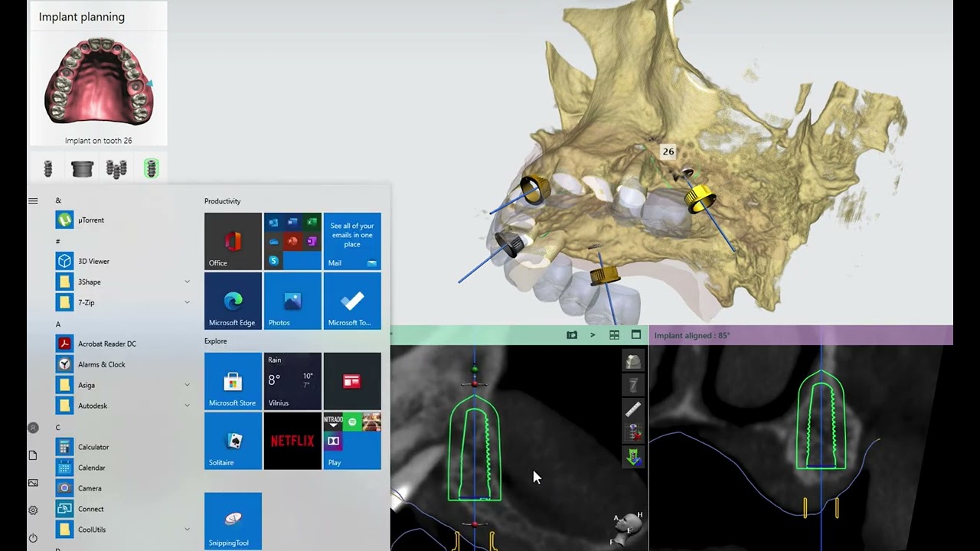Screen dimensions: 980x551
Task: Click the four-pane layout icon
Action: point(614,335)
